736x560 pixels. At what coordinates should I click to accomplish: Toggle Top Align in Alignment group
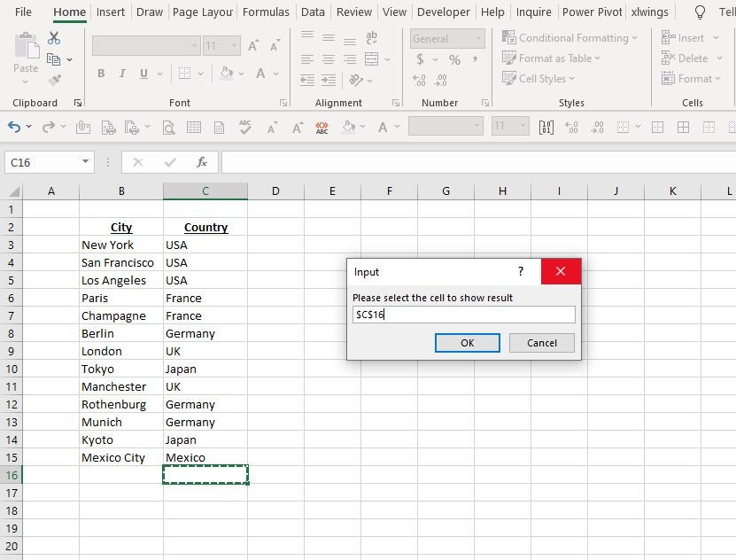coord(307,36)
